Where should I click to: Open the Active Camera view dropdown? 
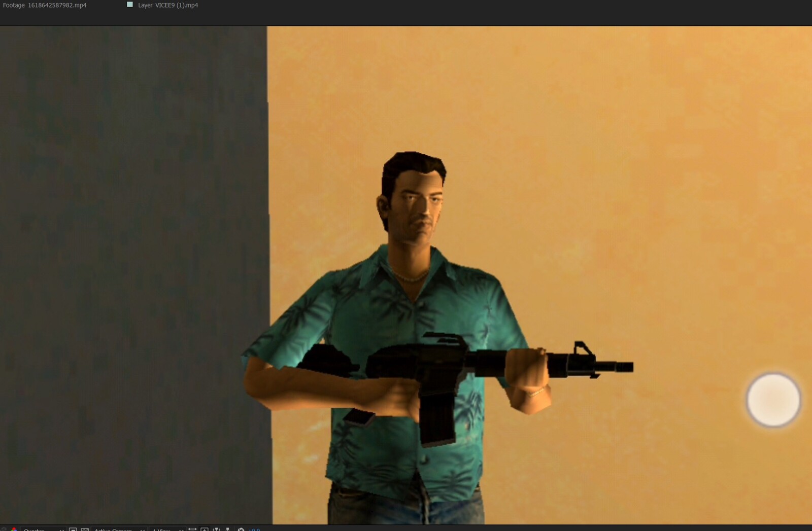click(x=119, y=529)
